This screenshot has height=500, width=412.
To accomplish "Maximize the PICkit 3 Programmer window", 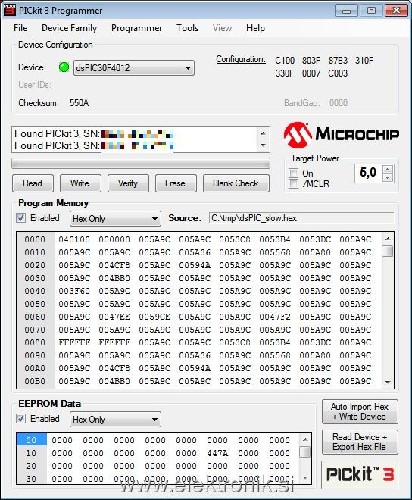I will 371,11.
